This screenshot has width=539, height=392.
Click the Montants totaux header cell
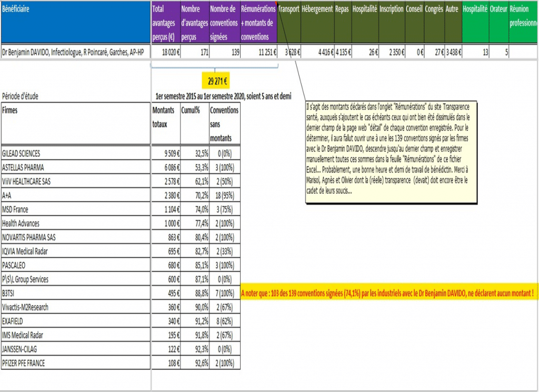(x=166, y=123)
